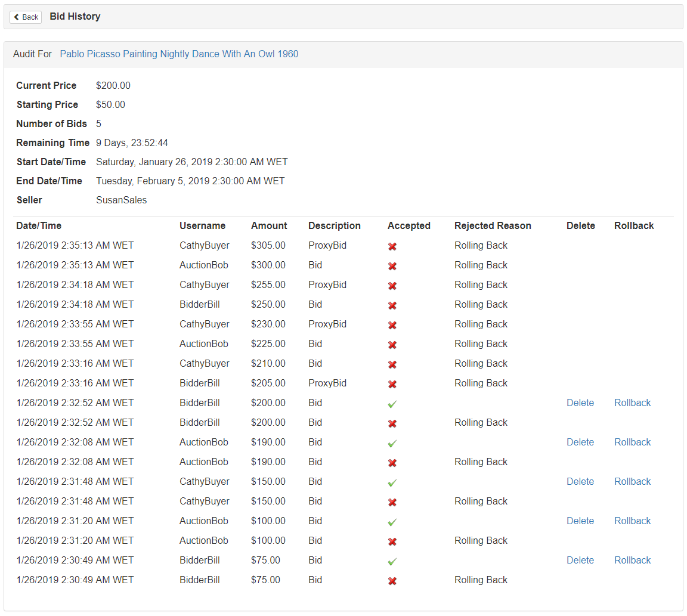The image size is (687, 616).
Task: Delete AuctionBob's accepted $190.00 bid
Action: (580, 442)
